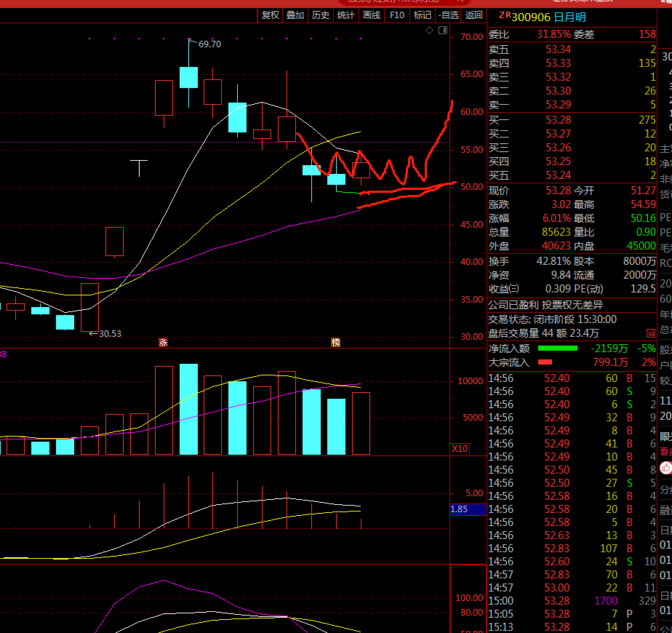Image resolution: width=672 pixels, height=633 pixels.
Task: Click the 返回 back button
Action: (x=473, y=15)
